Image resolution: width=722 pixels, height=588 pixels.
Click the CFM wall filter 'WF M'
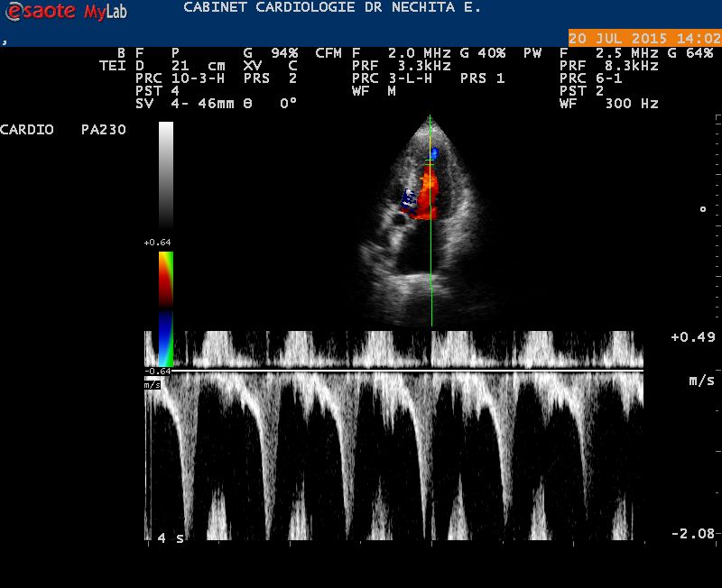374,91
